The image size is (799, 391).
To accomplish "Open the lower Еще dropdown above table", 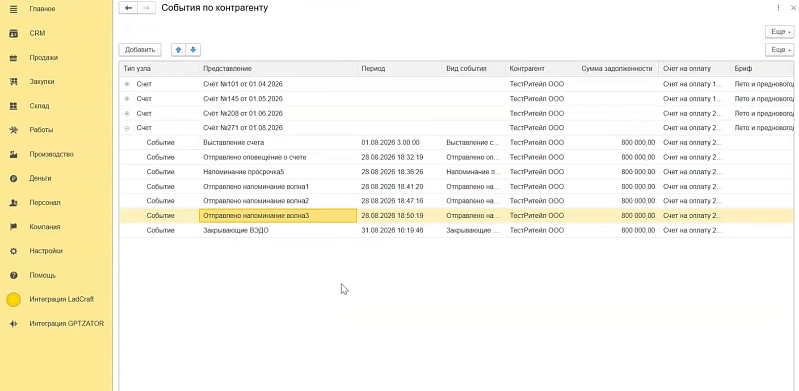I will tap(780, 50).
